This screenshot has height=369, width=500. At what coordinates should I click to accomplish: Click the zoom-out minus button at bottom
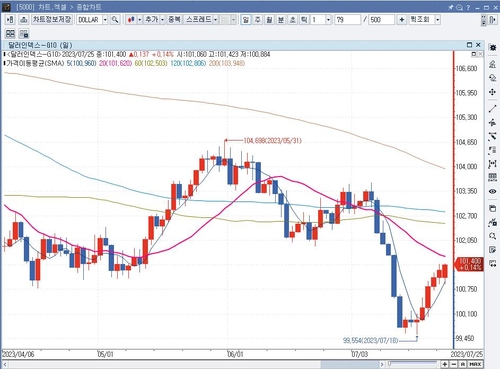coord(454,364)
